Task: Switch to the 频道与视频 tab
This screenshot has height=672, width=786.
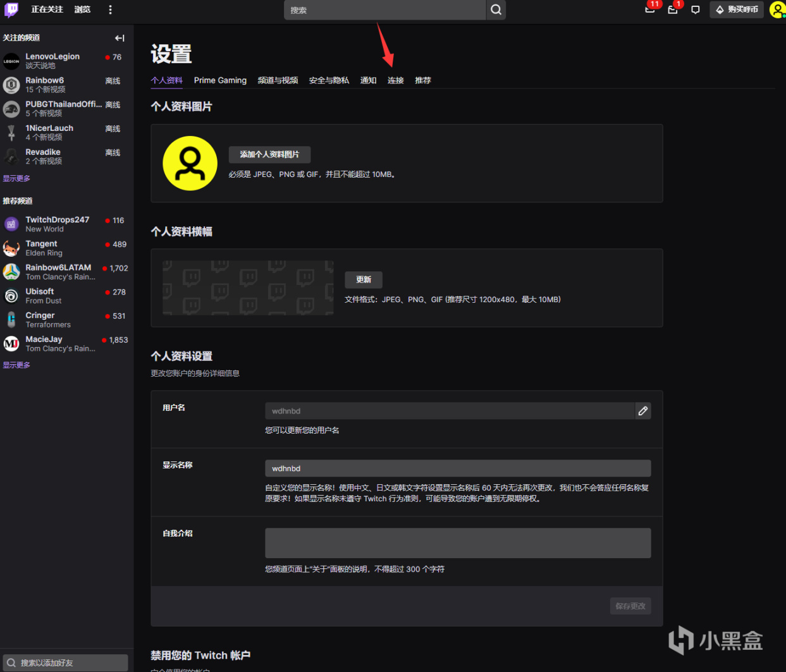Action: click(278, 80)
